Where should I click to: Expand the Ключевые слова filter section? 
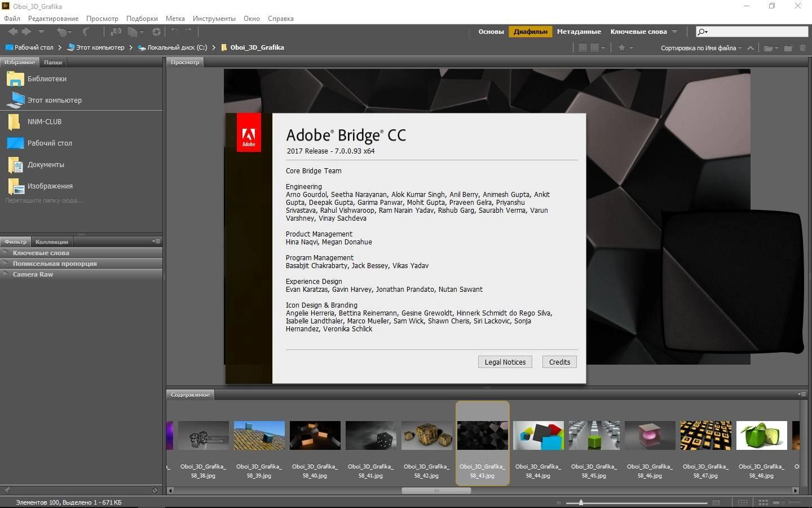[81, 253]
